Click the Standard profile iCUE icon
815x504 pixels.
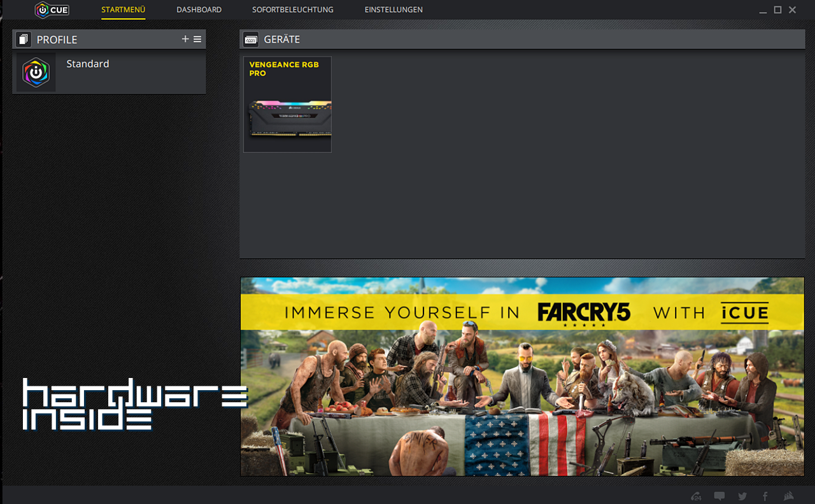coord(36,73)
